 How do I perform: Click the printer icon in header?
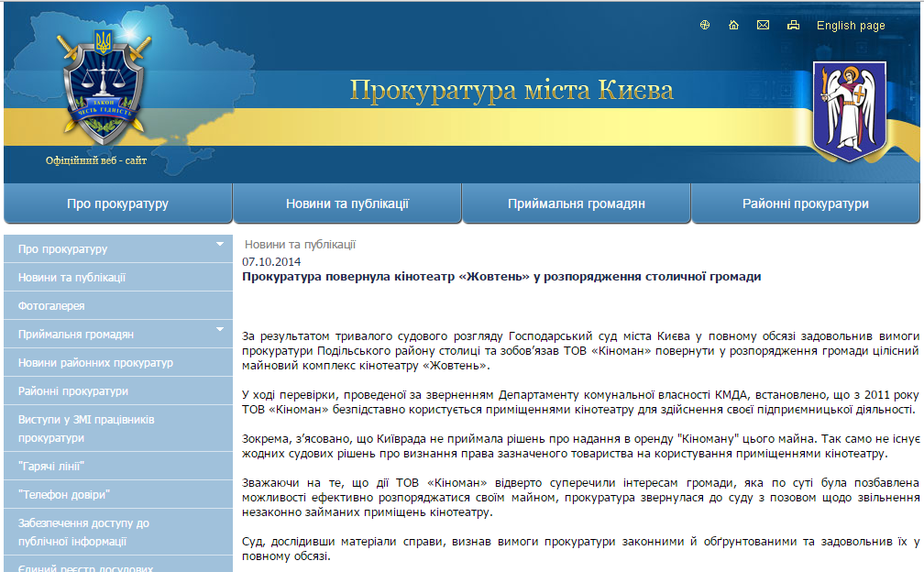pos(793,25)
